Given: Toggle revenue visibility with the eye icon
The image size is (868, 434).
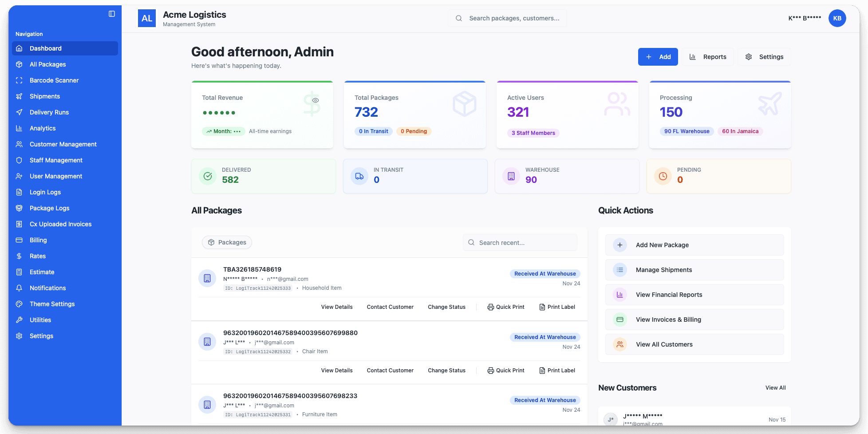Looking at the screenshot, I should pyautogui.click(x=315, y=100).
